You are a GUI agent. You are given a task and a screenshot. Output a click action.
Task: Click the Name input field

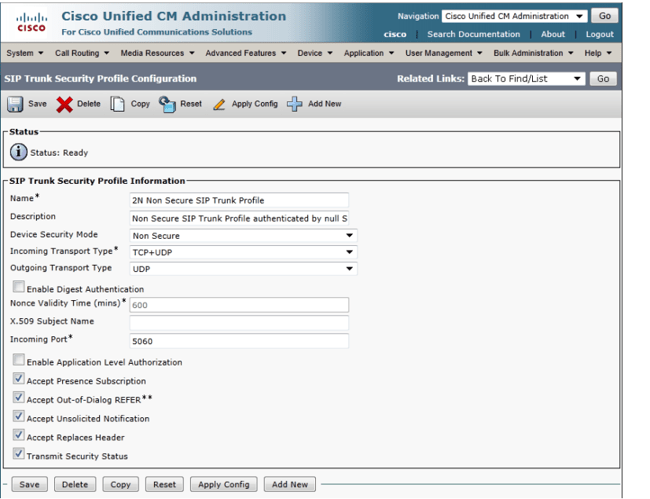click(239, 200)
